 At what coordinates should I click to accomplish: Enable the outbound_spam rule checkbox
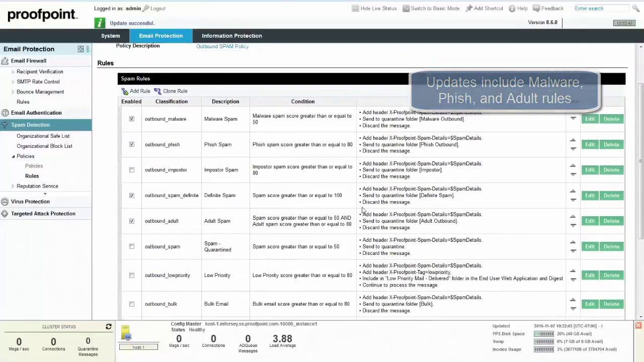[x=132, y=247]
